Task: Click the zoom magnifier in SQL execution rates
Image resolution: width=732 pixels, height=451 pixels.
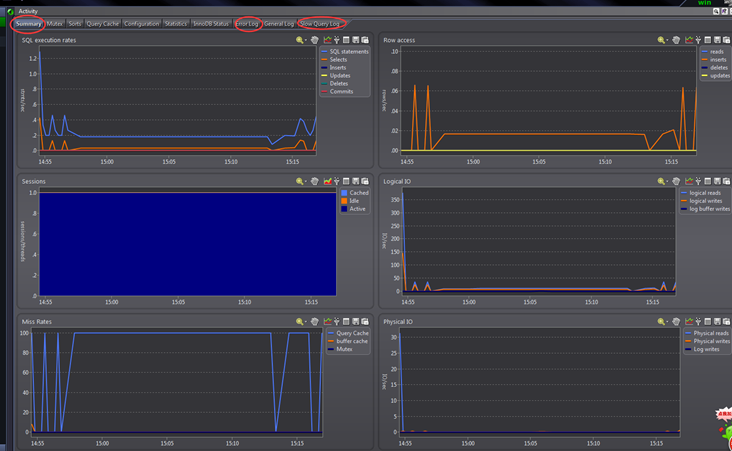Action: click(x=299, y=40)
